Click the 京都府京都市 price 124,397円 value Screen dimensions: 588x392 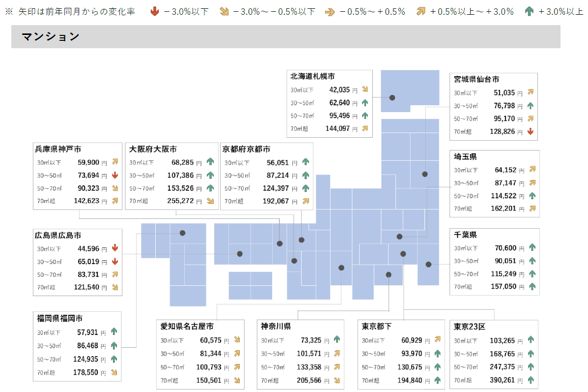point(277,188)
